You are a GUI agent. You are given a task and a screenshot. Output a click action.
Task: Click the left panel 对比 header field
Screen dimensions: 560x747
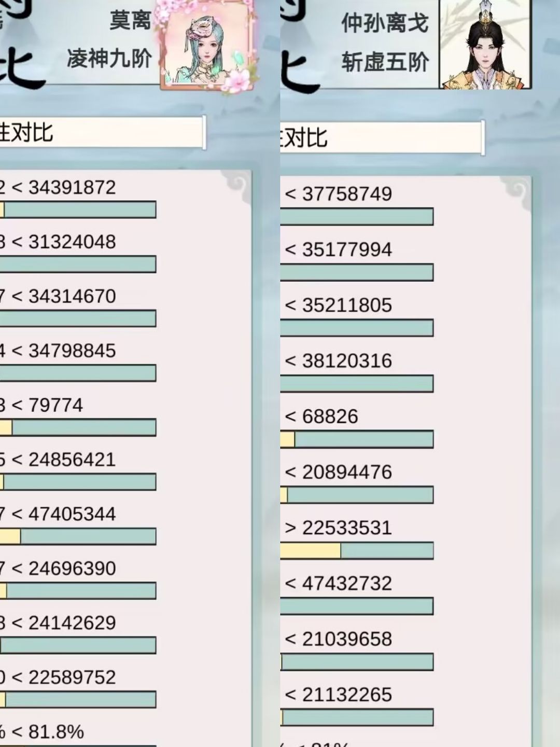coord(102,133)
